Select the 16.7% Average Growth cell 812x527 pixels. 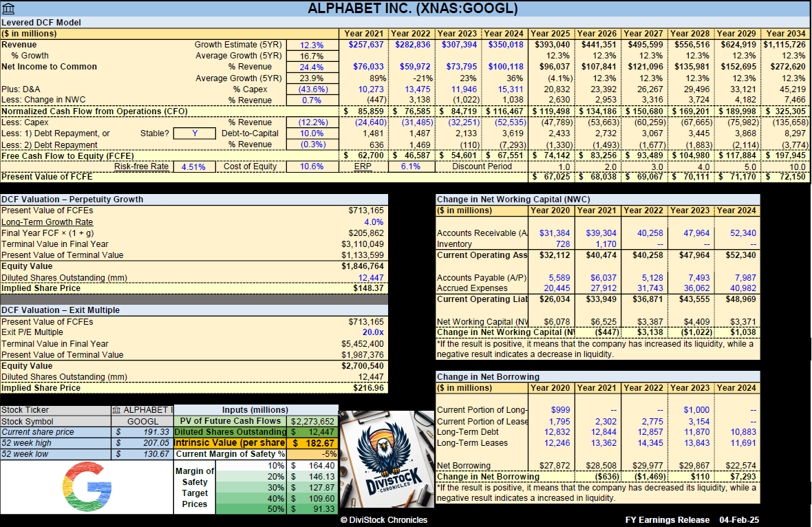click(312, 56)
